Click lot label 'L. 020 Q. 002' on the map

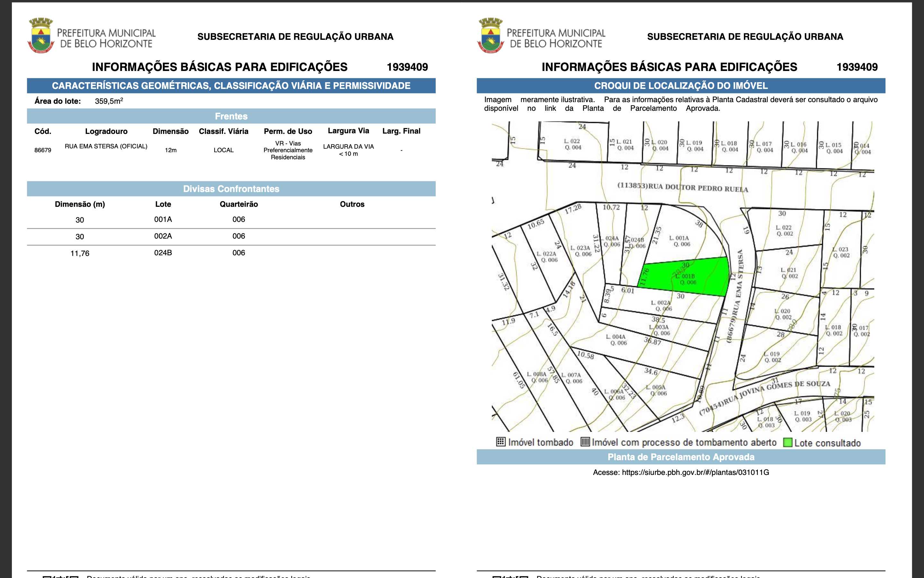(783, 314)
